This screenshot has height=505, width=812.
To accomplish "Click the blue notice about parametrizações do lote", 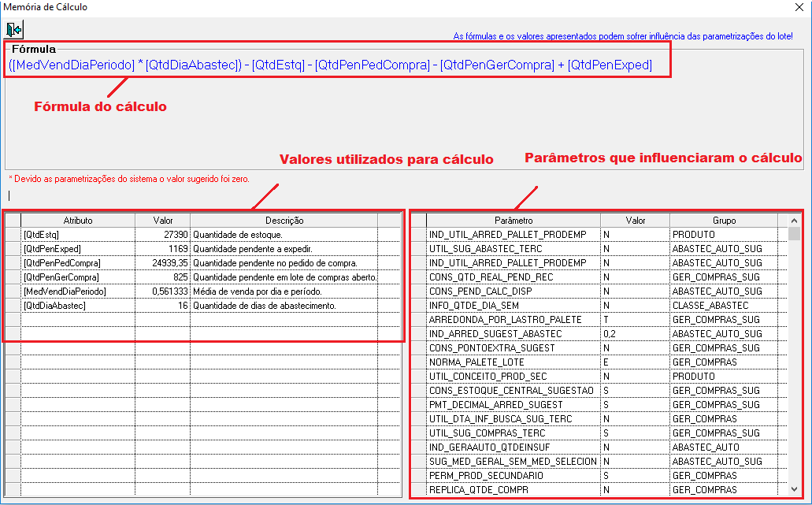I will point(623,36).
